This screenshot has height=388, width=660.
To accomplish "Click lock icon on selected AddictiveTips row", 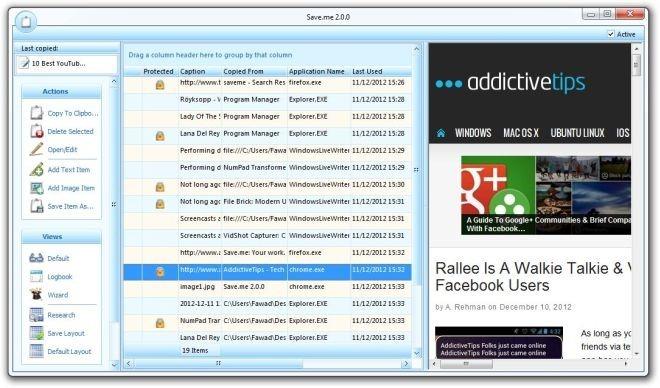I will tap(160, 272).
